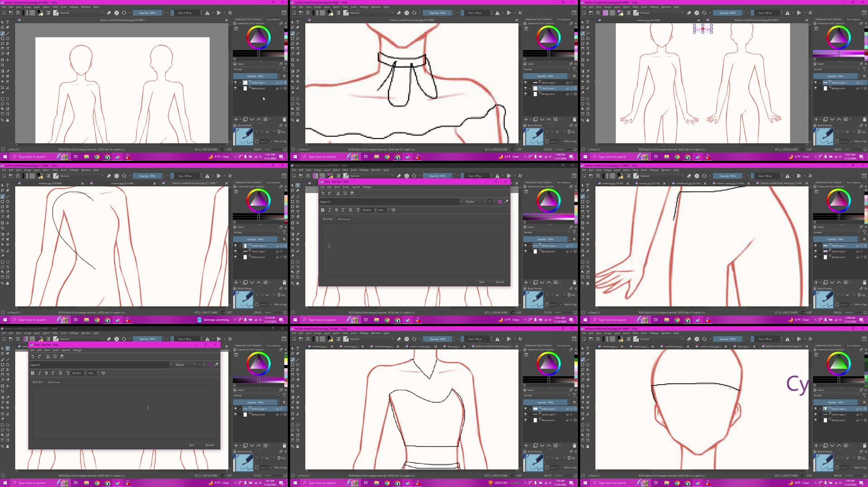
Task: Open Layers blending mode dropdown, 11:46 PM window
Action: 546,69
